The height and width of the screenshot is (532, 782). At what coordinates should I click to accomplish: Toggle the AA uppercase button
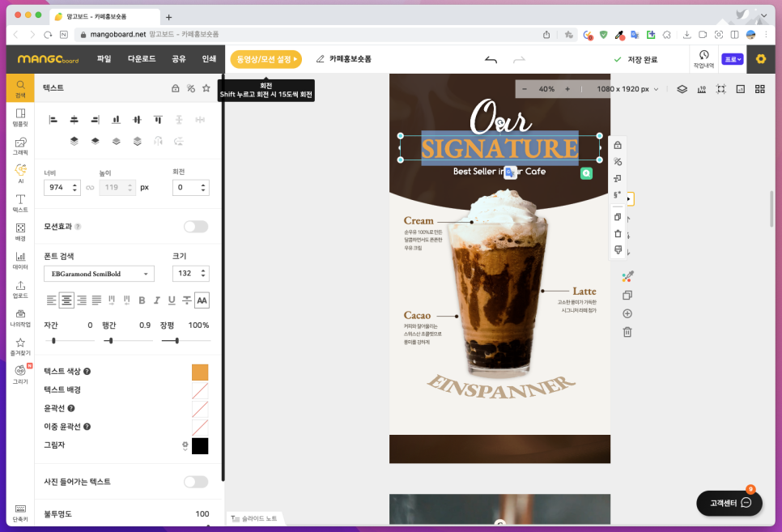pyautogui.click(x=202, y=300)
